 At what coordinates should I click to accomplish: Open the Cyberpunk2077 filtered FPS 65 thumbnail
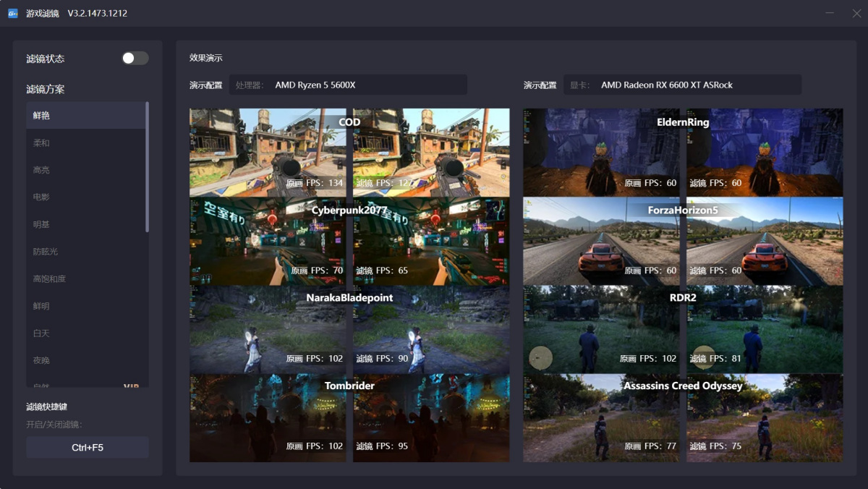[431, 242]
